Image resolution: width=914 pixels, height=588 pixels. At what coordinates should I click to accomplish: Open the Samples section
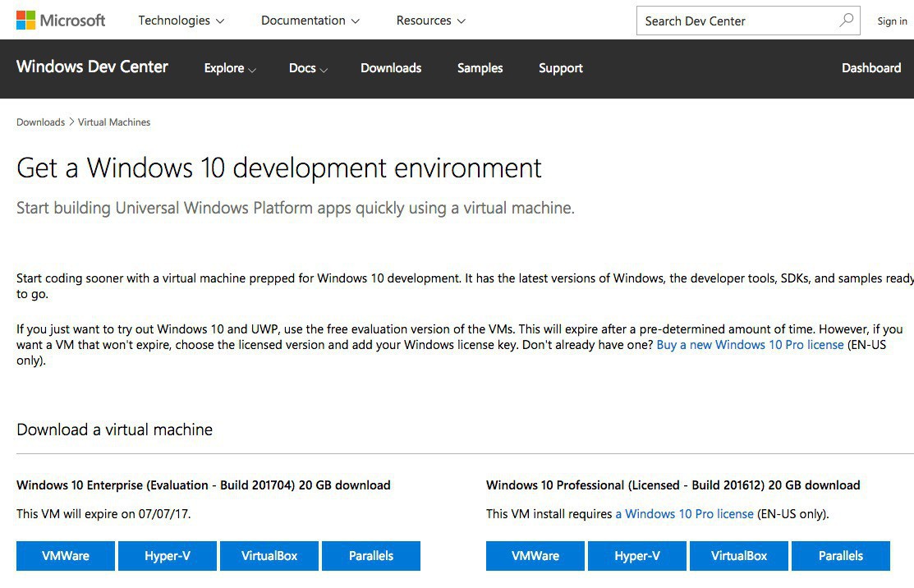pos(480,68)
